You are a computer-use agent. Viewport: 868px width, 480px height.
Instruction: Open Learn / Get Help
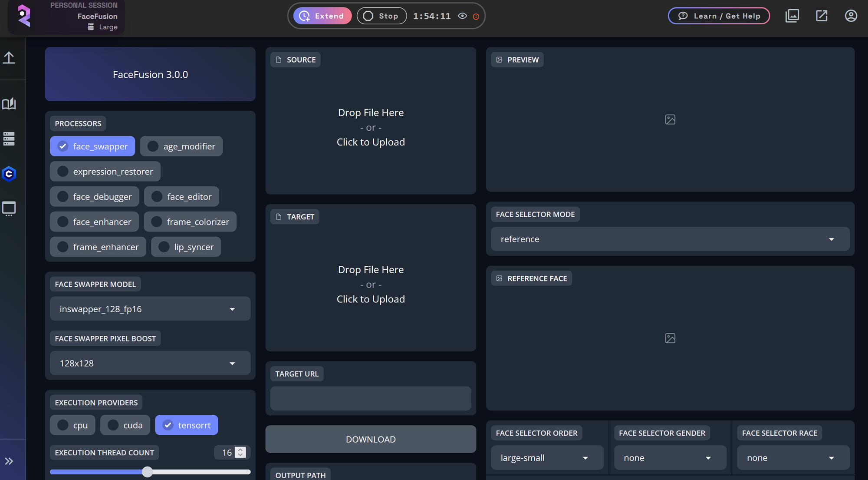tap(719, 16)
